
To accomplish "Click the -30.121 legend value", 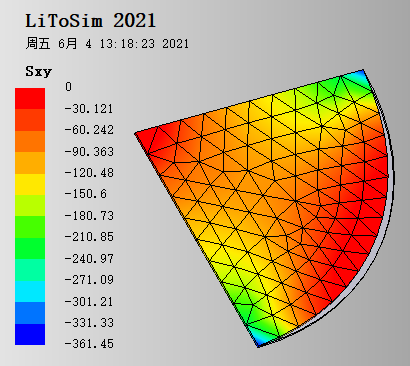I will pos(89,109).
